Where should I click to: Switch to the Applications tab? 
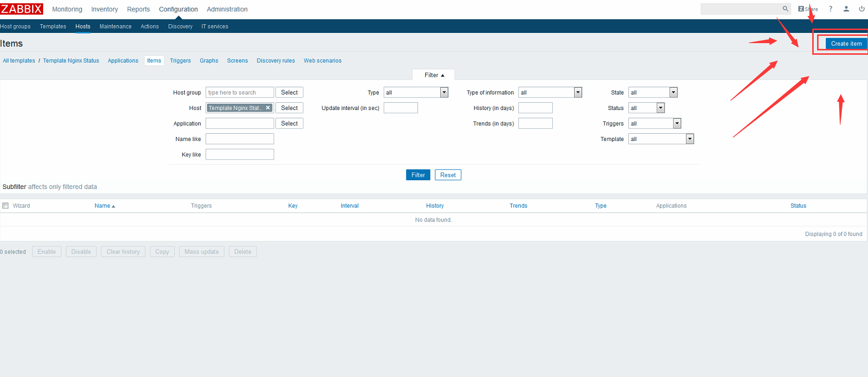(123, 61)
